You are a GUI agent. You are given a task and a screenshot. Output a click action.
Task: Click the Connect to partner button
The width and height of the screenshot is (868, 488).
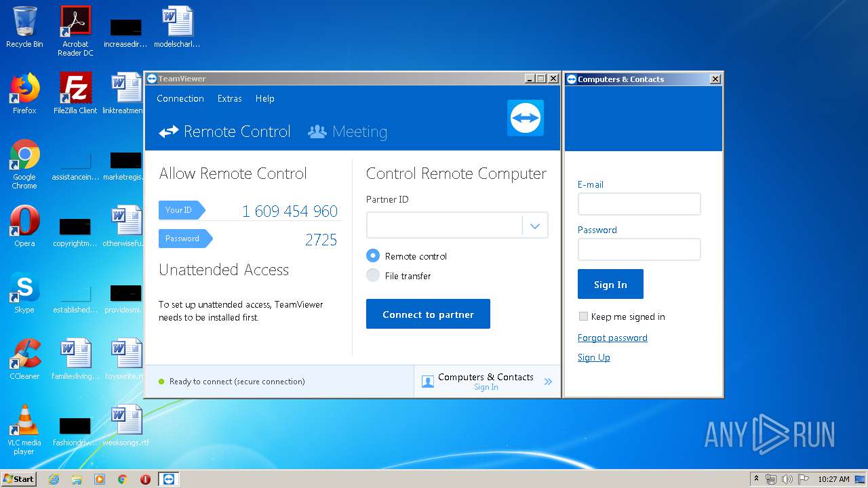428,314
